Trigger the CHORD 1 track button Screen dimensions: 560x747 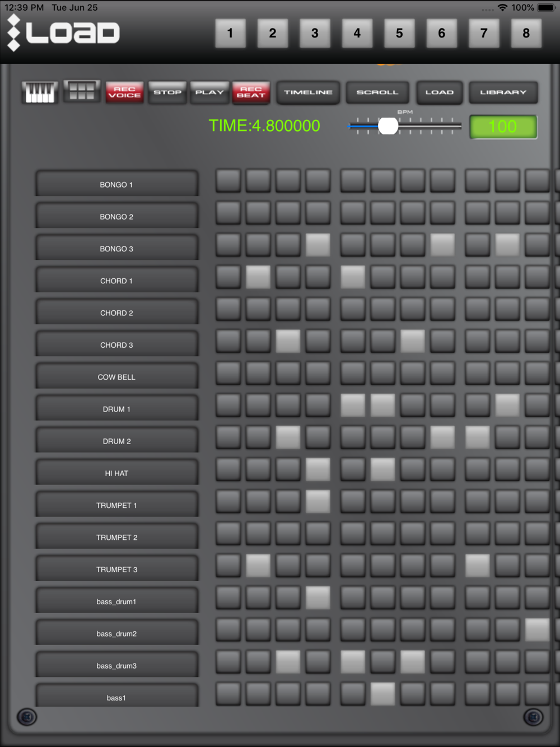(x=116, y=281)
